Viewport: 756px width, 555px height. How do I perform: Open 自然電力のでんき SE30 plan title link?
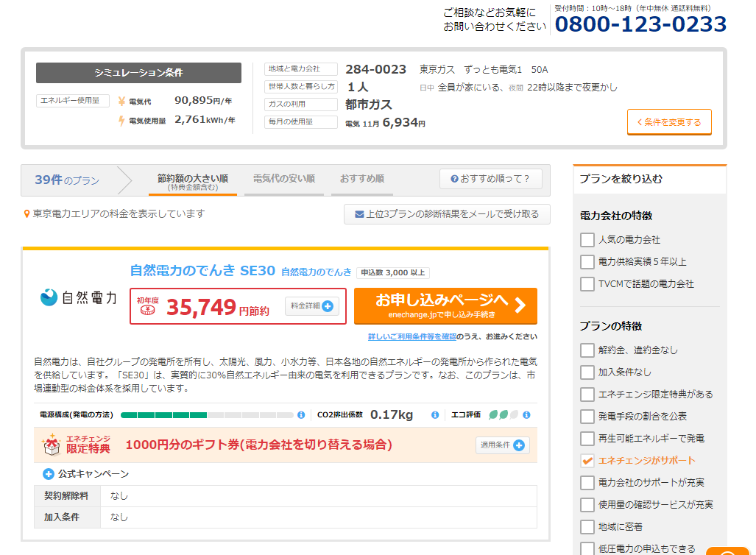coord(202,271)
